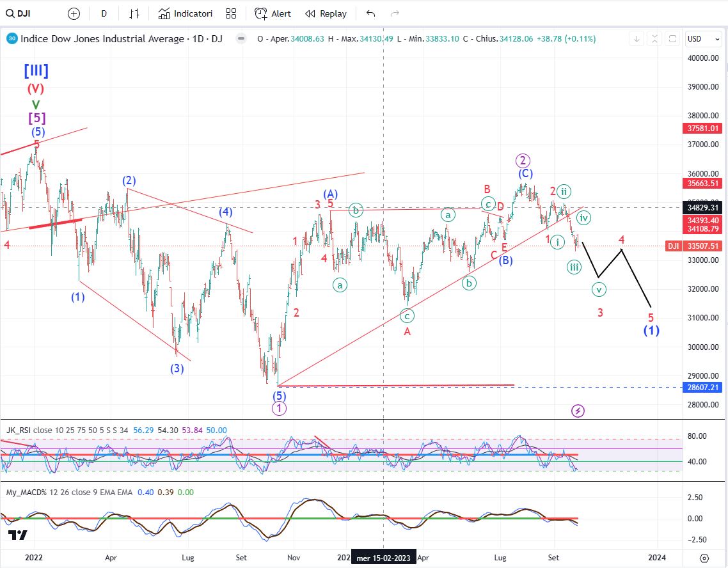The width and height of the screenshot is (728, 568).
Task: Toggle the legend collapse pill next to DJ
Action: [241, 38]
